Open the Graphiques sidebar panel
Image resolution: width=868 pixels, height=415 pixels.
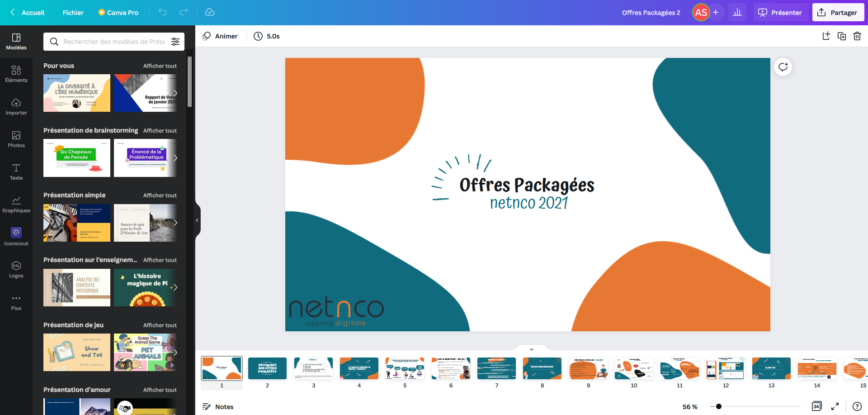[16, 204]
